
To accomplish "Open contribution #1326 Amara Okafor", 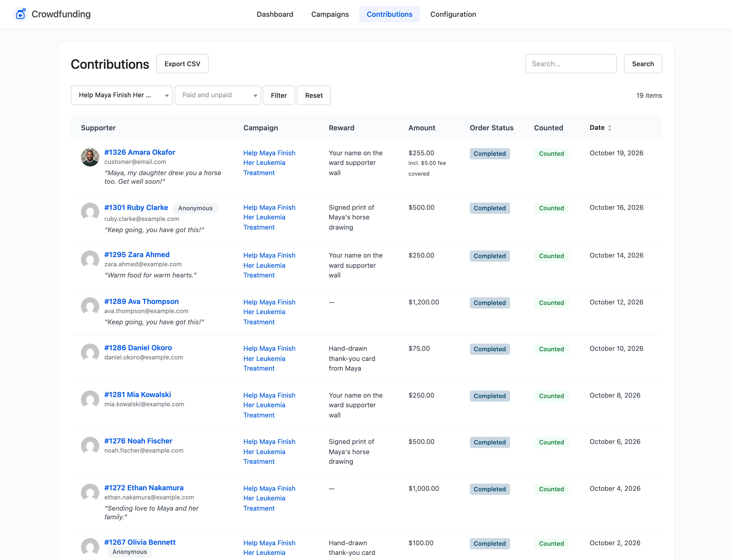I will 140,152.
